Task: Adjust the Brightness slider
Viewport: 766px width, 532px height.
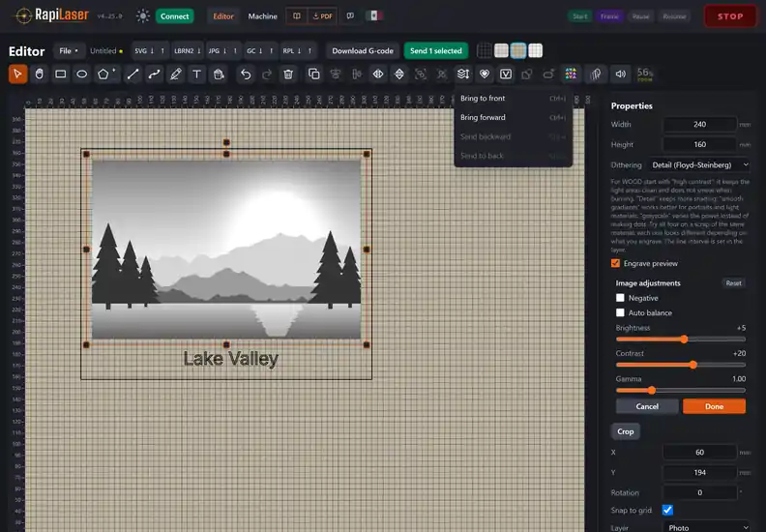Action: click(x=681, y=340)
